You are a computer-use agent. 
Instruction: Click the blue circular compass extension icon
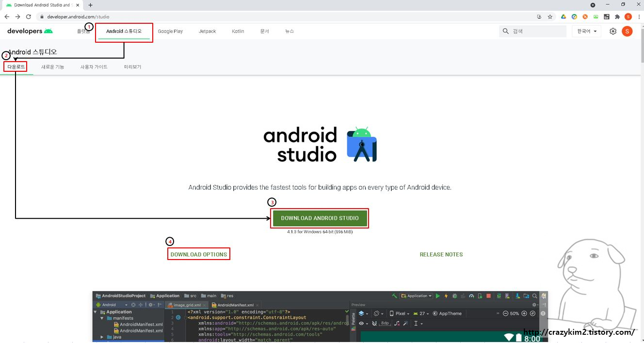point(574,16)
